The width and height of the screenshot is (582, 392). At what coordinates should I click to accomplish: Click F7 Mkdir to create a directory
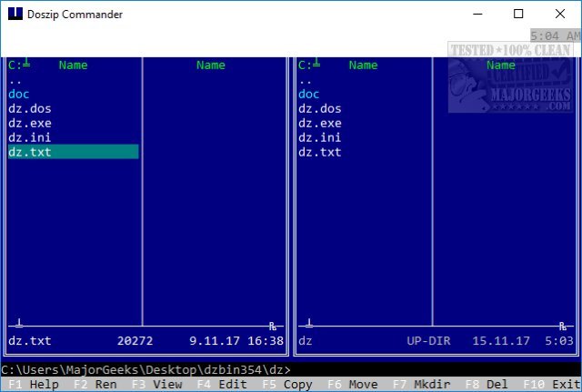pyautogui.click(x=422, y=385)
